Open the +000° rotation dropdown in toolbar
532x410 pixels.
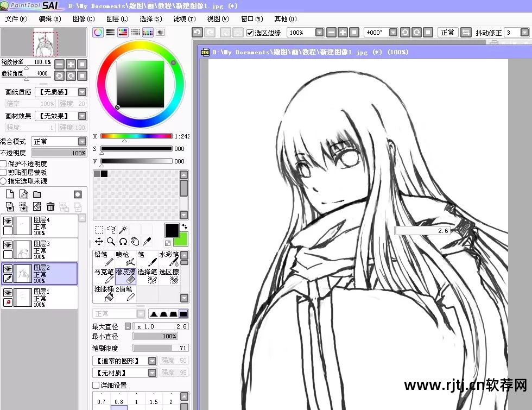393,32
